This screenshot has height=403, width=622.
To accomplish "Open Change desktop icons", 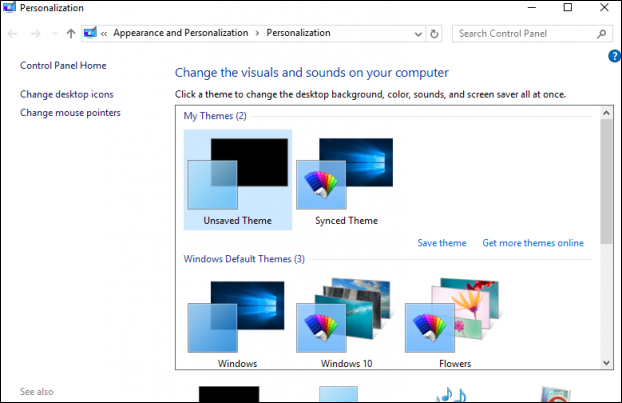I will (x=67, y=94).
